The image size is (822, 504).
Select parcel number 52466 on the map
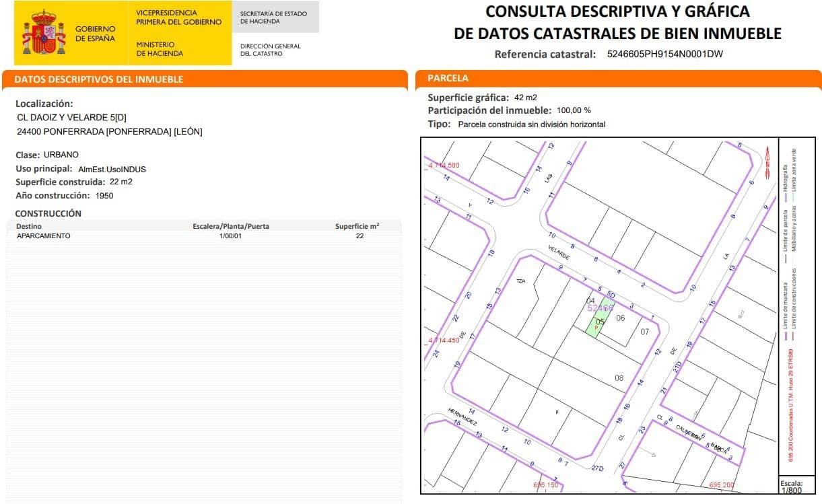(x=599, y=308)
